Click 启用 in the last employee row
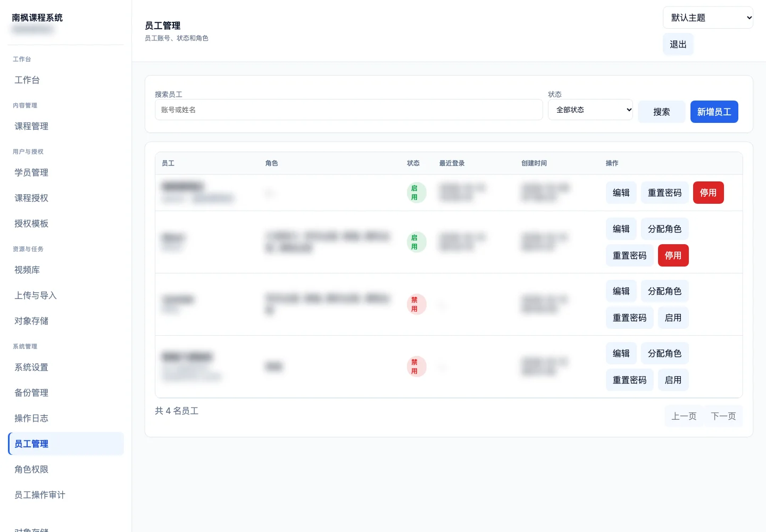The height and width of the screenshot is (532, 766). (x=673, y=380)
